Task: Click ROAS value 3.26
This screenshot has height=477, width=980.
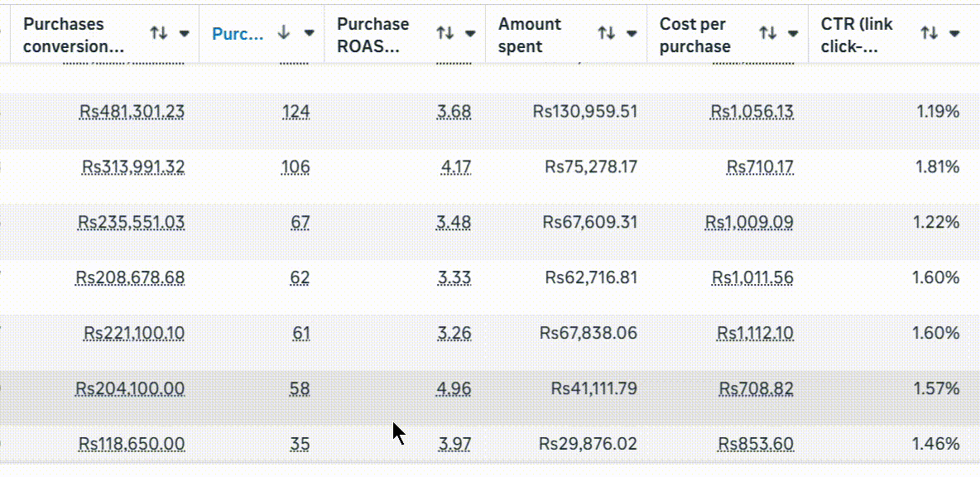Action: click(454, 333)
